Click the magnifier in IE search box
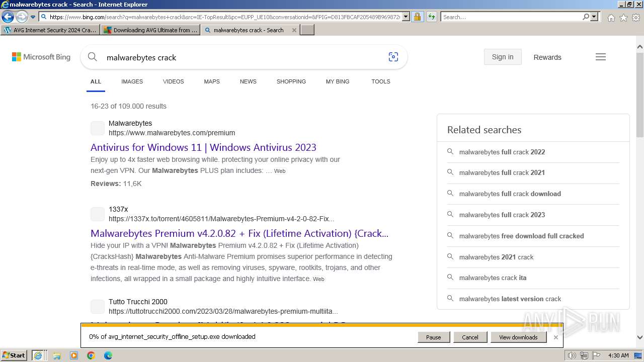644x362 pixels. [x=586, y=17]
